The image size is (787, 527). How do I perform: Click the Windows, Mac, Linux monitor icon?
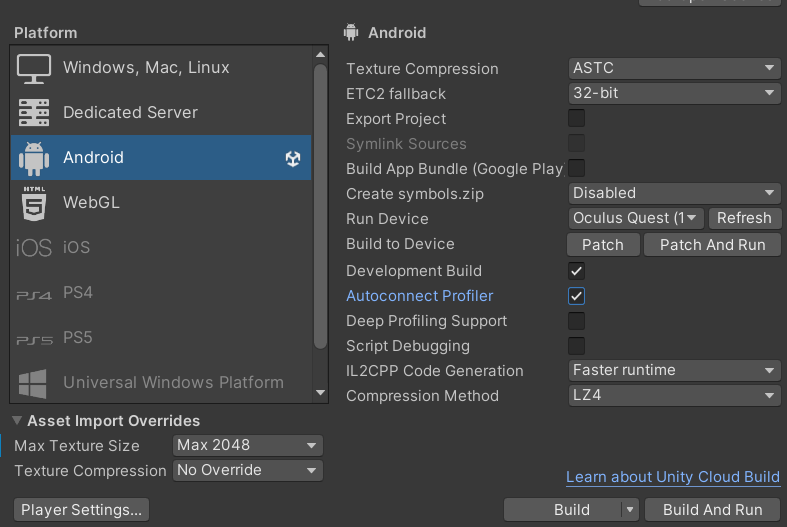(x=34, y=68)
